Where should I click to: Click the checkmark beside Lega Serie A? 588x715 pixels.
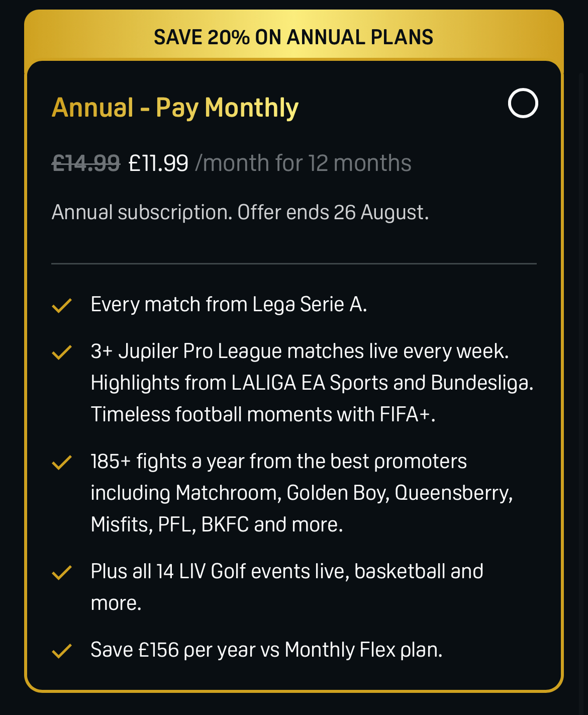pyautogui.click(x=62, y=305)
